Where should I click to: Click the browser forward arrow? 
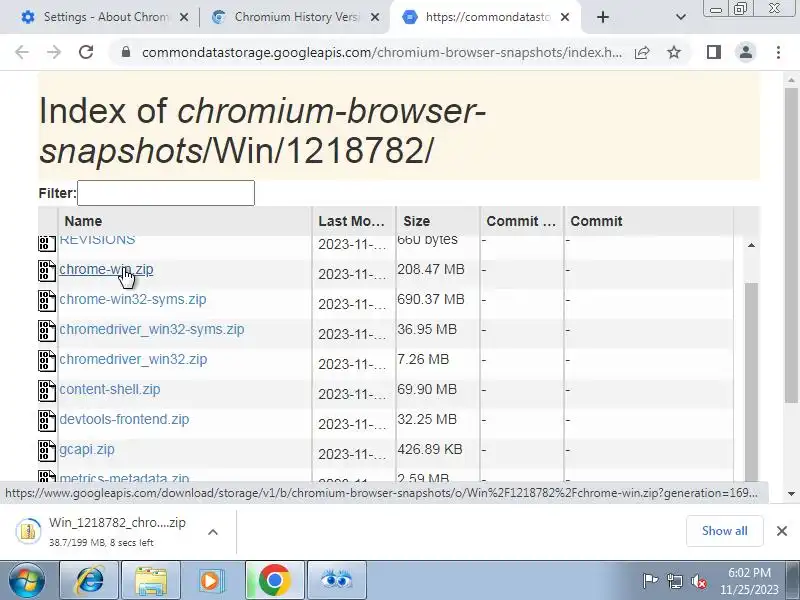tap(54, 52)
